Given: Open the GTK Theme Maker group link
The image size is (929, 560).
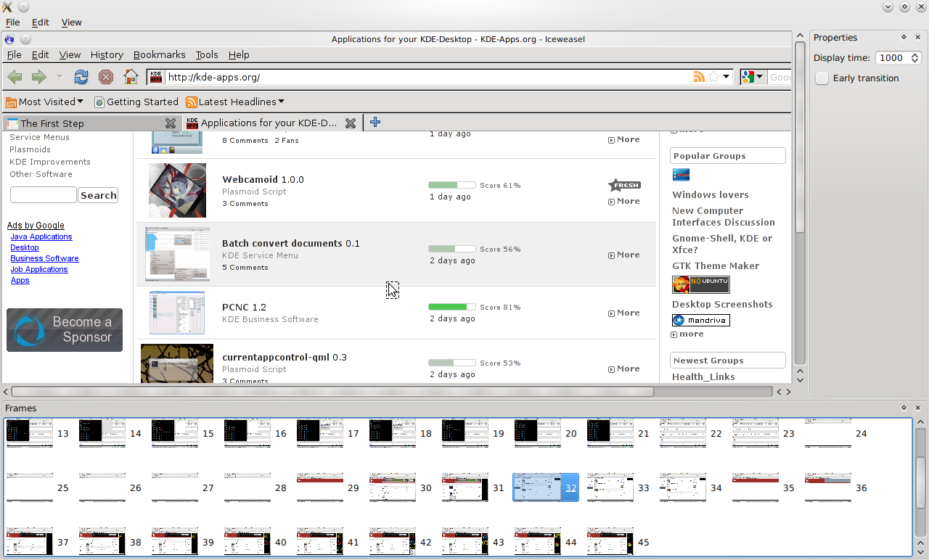Looking at the screenshot, I should [x=716, y=266].
